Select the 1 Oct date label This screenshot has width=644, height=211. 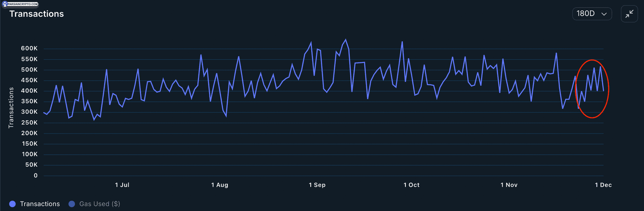(411, 185)
